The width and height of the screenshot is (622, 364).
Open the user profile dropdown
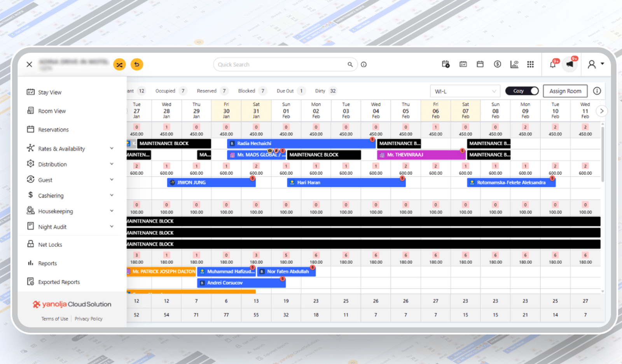pyautogui.click(x=596, y=64)
